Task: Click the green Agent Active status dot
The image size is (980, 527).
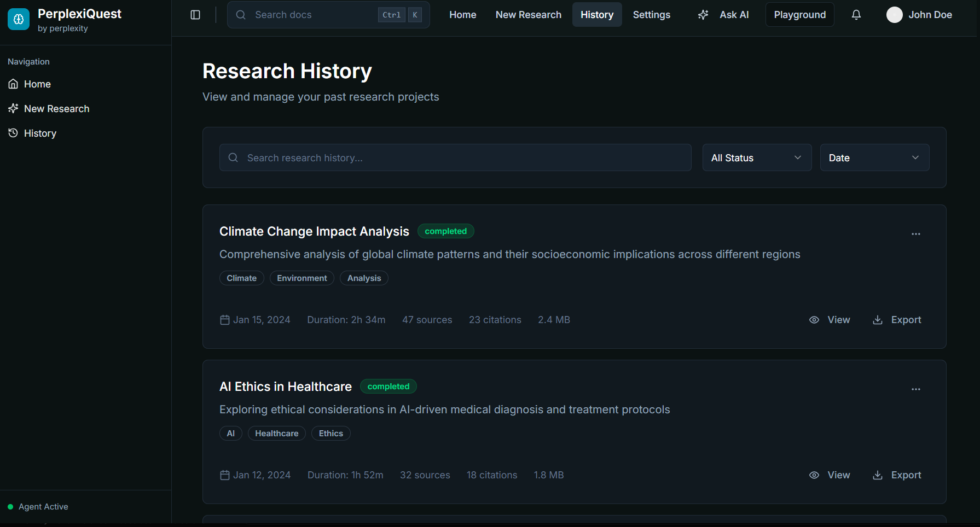Action: [x=10, y=507]
